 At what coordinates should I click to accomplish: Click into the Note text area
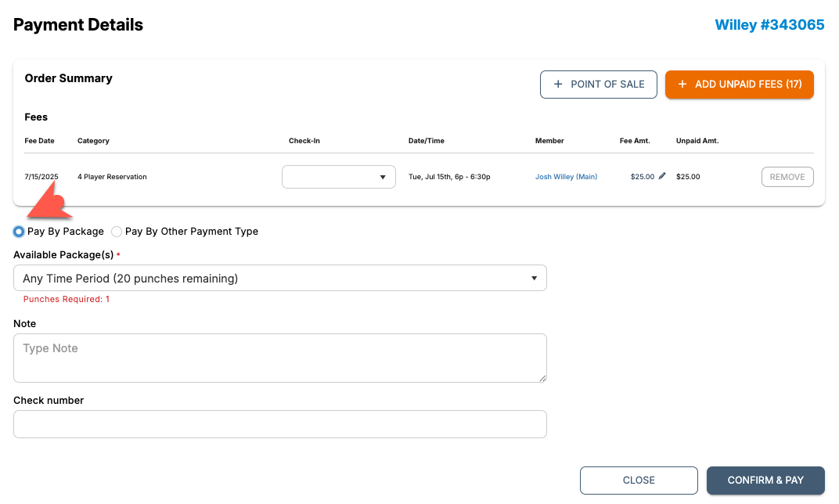(x=279, y=358)
